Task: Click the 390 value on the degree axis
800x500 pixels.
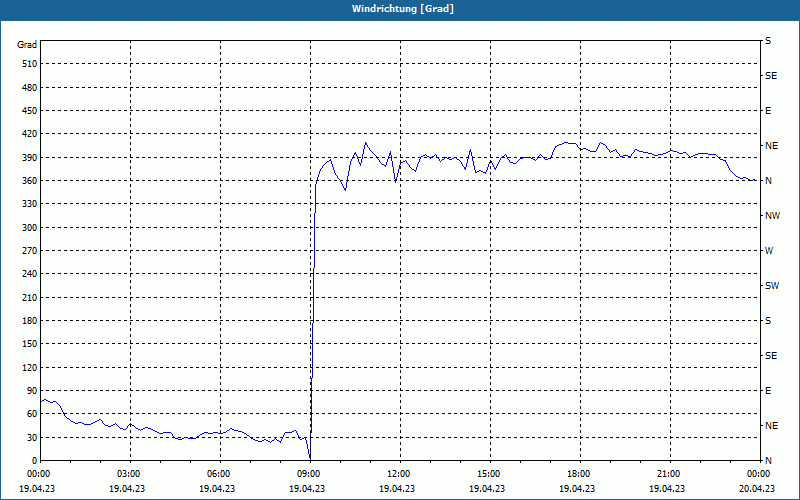Action: pyautogui.click(x=29, y=158)
